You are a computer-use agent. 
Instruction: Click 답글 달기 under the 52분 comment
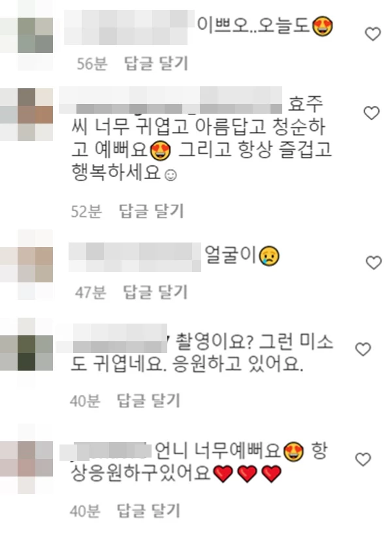151,211
